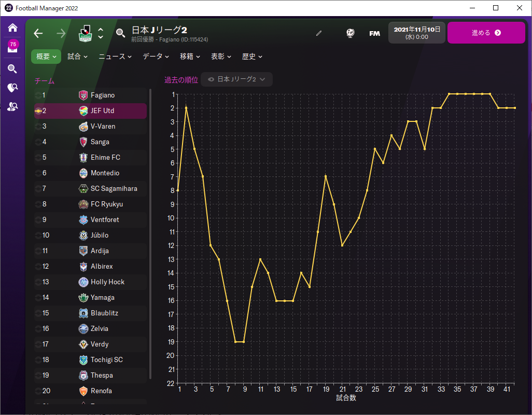This screenshot has width=532, height=415.
Task: Click the Renofa club badge
Action: coord(83,391)
